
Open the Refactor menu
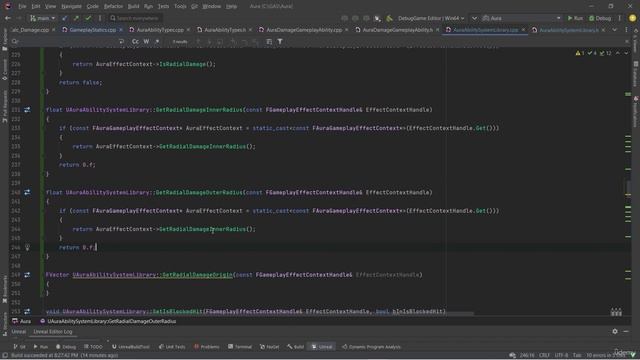click(x=113, y=7)
